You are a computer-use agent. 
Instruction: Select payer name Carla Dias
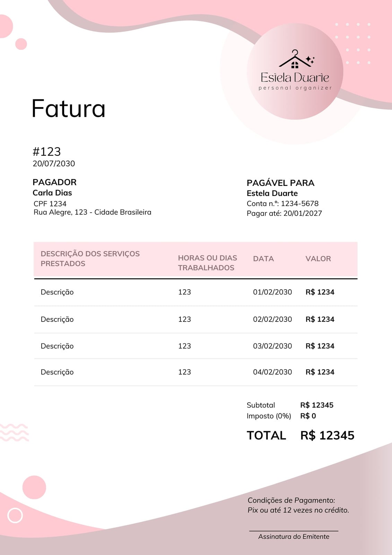coord(52,193)
